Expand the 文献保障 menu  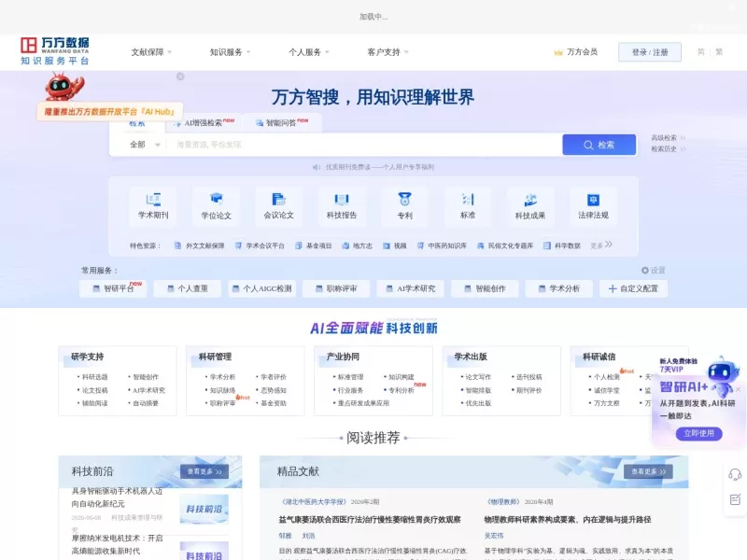(151, 52)
